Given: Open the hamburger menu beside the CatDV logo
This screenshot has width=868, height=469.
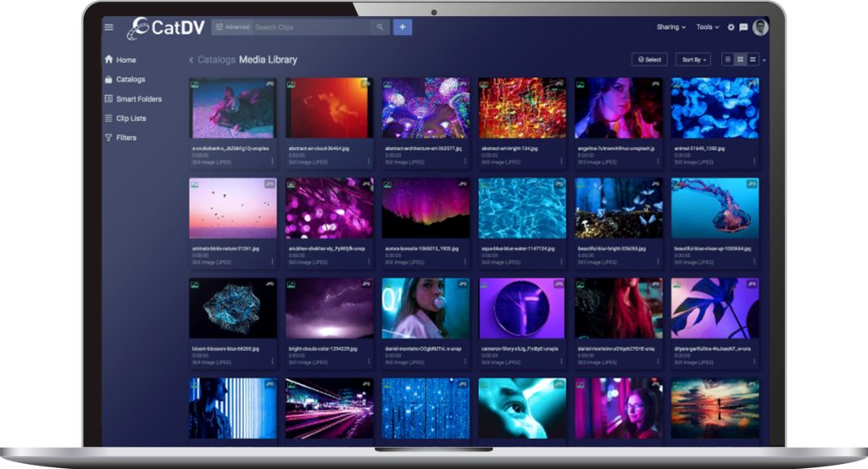Looking at the screenshot, I should coord(108,27).
